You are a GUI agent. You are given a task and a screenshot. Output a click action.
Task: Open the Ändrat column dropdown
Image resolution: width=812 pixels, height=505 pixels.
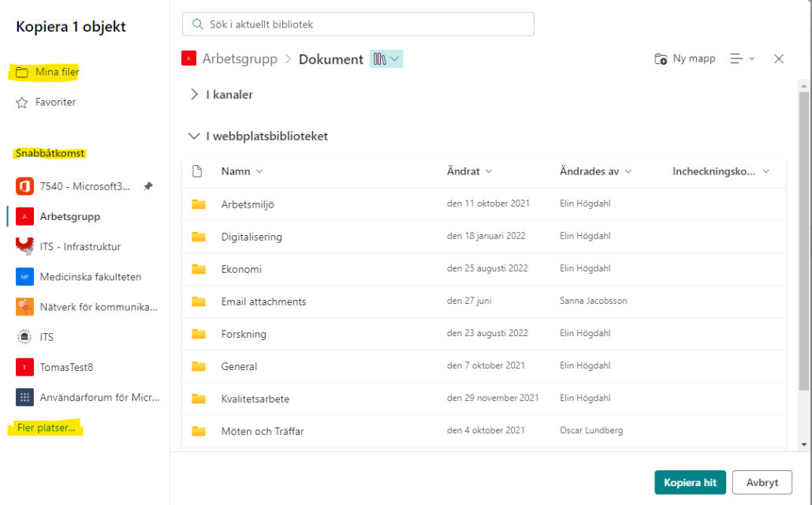[489, 171]
